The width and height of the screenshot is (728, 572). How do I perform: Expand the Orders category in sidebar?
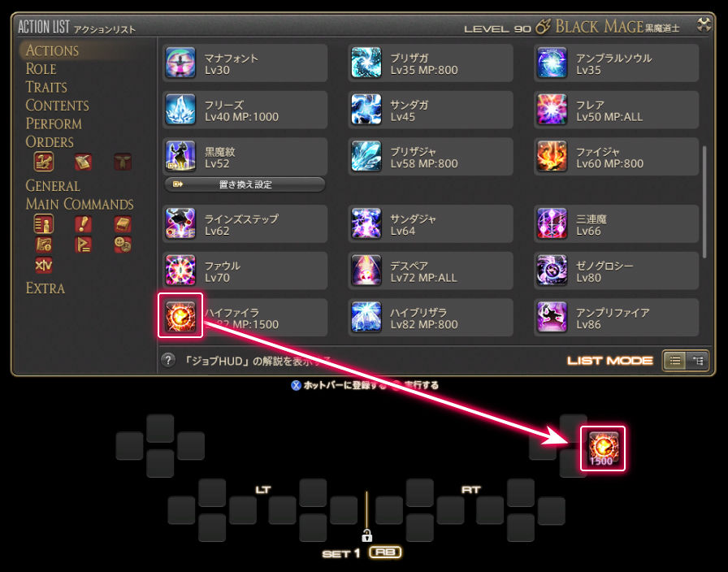[50, 141]
